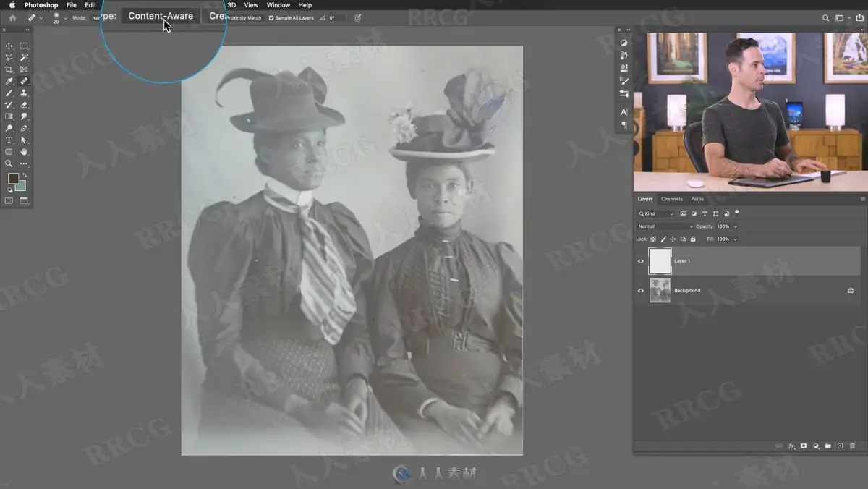868x489 pixels.
Task: Click the Content-Aware type button
Action: point(161,16)
